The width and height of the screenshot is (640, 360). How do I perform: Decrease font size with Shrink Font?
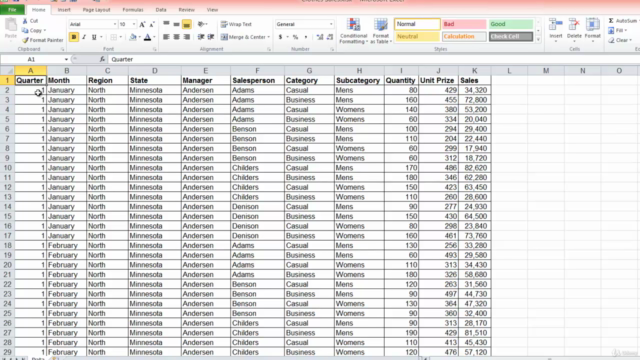coord(152,24)
